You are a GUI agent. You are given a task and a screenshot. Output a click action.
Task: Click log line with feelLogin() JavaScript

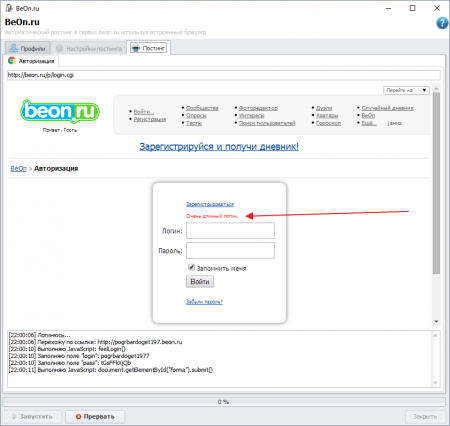(67, 349)
